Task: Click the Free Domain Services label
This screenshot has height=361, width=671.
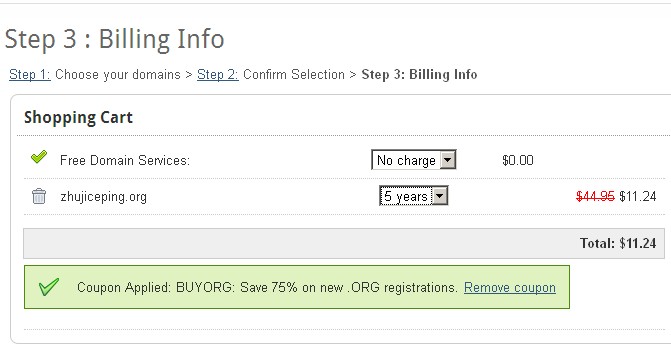Action: (125, 160)
